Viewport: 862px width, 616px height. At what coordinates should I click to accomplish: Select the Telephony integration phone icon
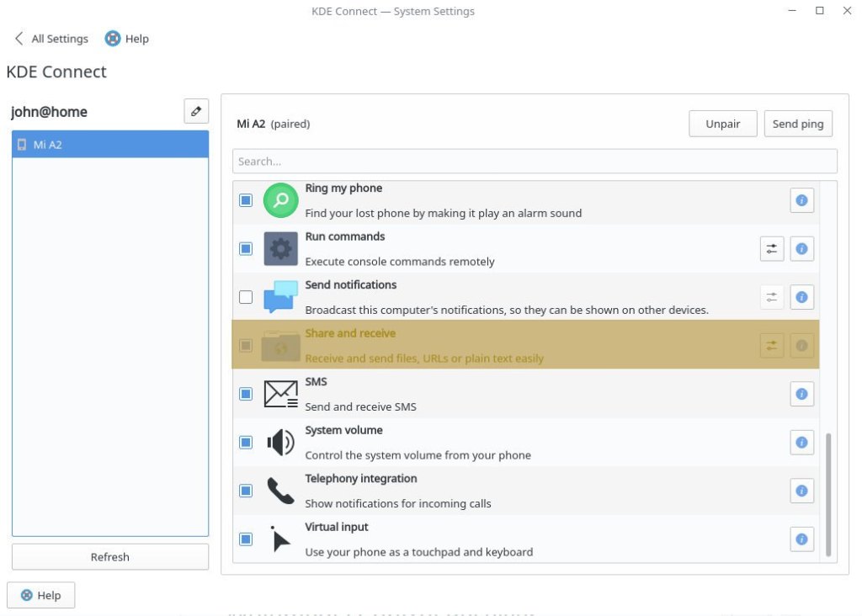[x=280, y=490]
